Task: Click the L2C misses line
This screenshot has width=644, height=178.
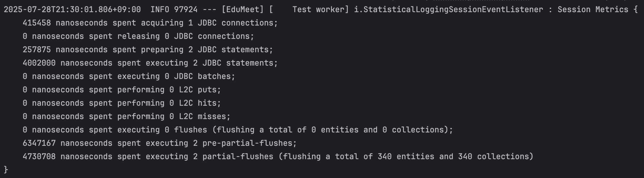Action: point(126,117)
